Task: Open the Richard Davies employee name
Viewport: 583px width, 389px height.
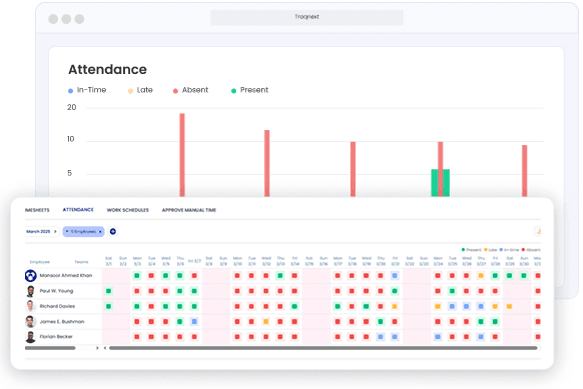Action: [57, 306]
